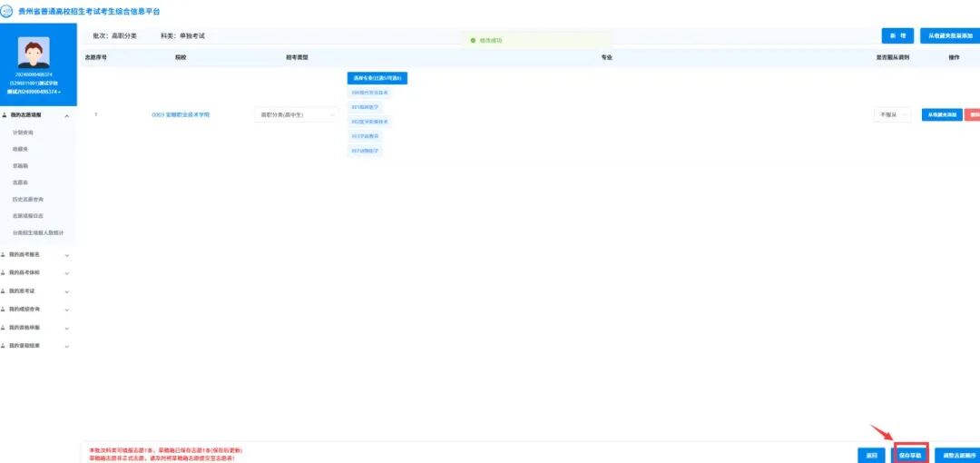
Task: Click the person icon beside 我的高考报名
Action: click(5, 254)
